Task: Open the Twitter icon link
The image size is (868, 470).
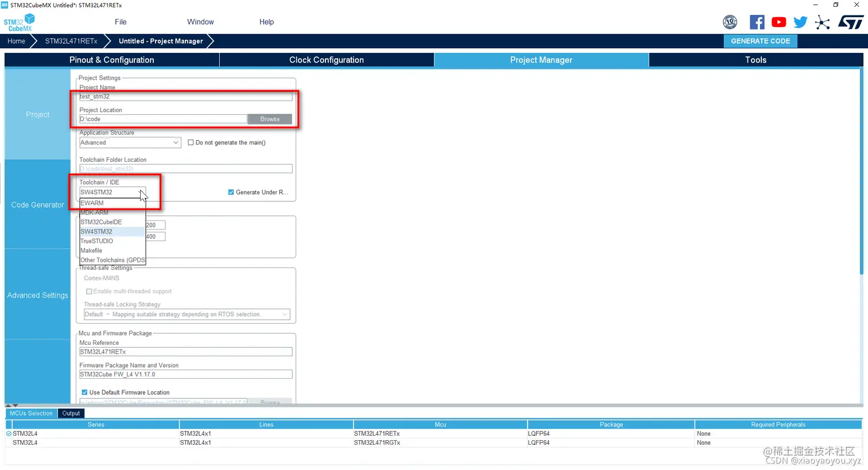Action: [x=800, y=22]
